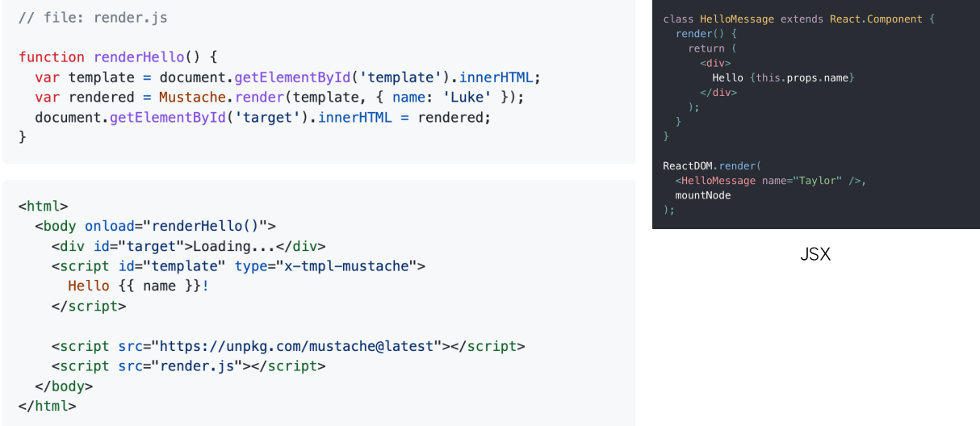This screenshot has width=980, height=426.
Task: Click the 'var template' code line
Action: click(x=287, y=77)
